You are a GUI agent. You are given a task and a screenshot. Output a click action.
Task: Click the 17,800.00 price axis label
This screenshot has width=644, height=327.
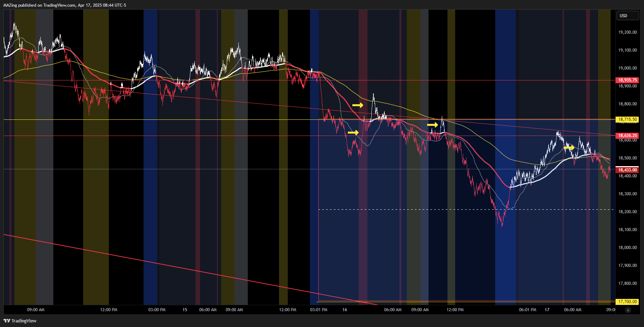[x=628, y=283]
